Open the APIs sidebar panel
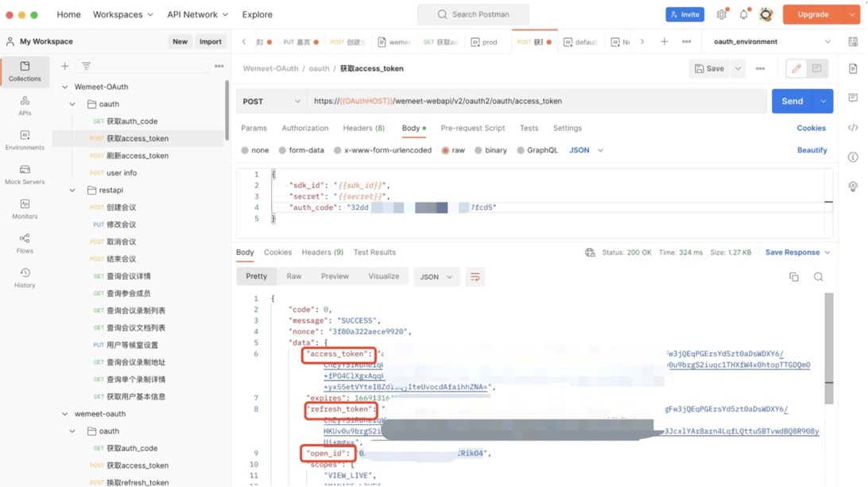 tap(25, 106)
